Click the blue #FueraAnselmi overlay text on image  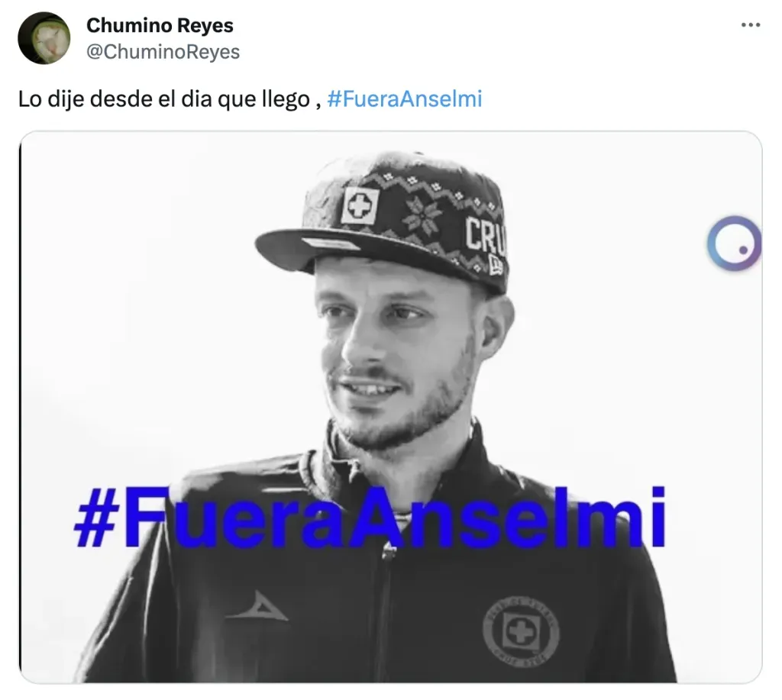(x=370, y=517)
